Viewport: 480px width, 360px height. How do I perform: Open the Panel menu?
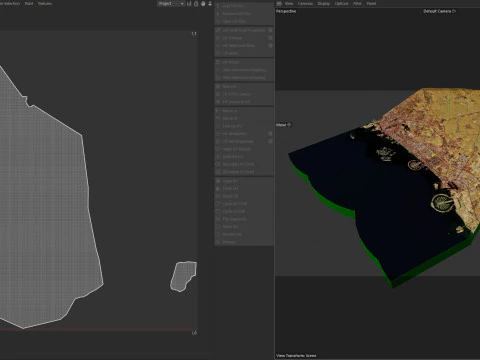click(x=371, y=3)
